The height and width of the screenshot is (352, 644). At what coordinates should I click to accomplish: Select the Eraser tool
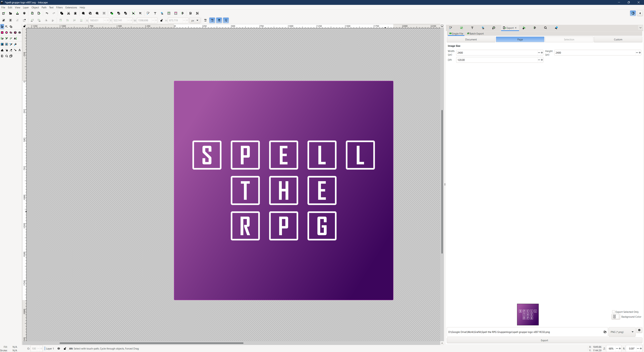click(11, 50)
